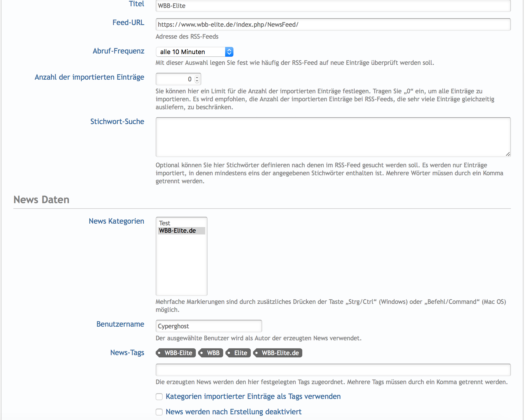
Task: Select the Test news category
Action: pos(165,223)
